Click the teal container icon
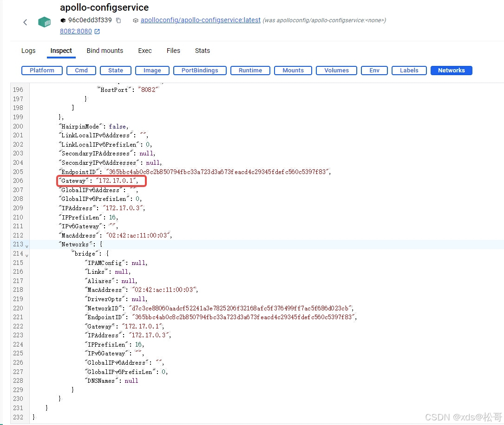Viewport: 504px width, 425px height. tap(44, 22)
